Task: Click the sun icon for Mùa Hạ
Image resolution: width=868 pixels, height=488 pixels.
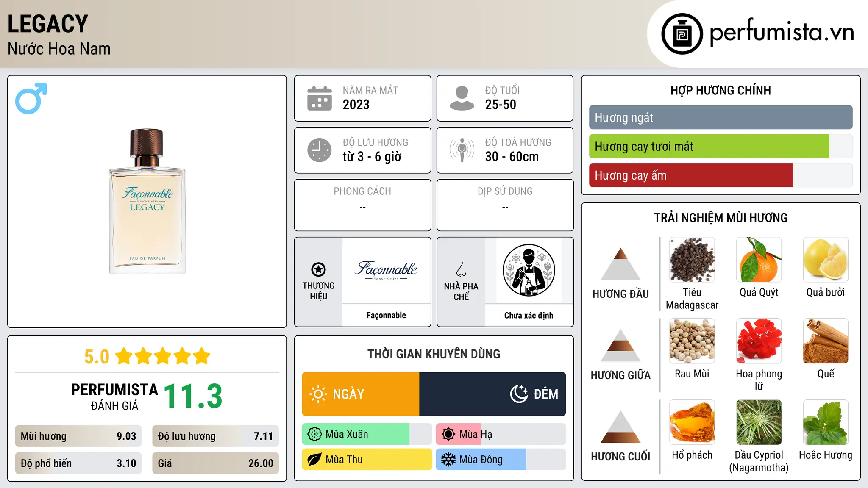Action: (448, 434)
